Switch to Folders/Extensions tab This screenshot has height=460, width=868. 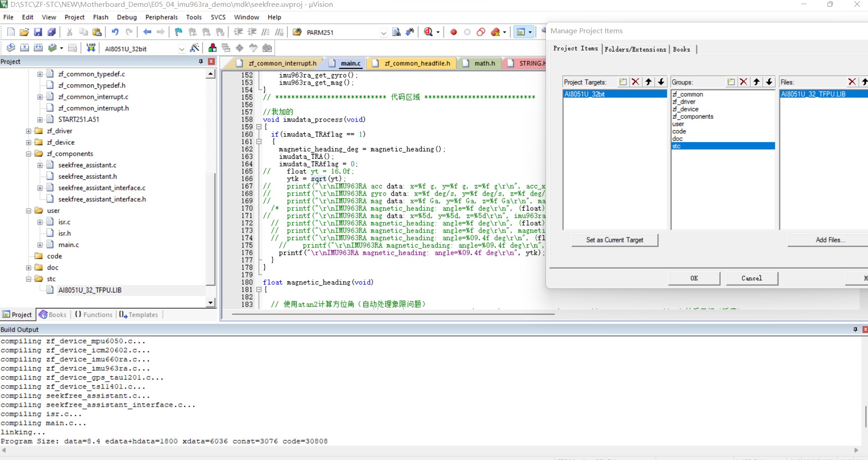pos(635,49)
